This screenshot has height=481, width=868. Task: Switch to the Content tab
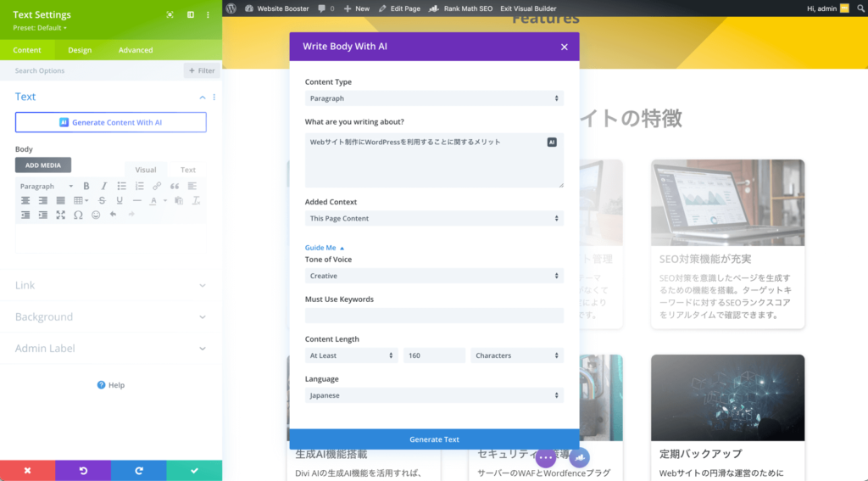(27, 50)
